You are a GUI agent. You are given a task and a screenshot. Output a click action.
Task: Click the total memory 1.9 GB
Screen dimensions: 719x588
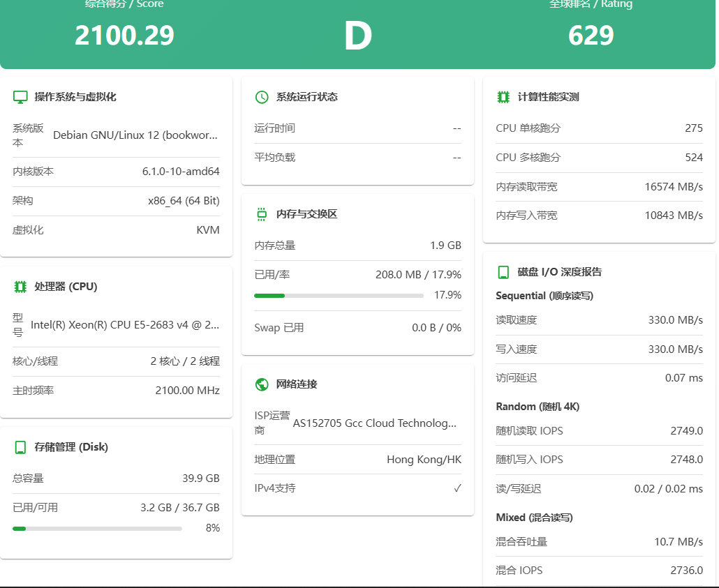[x=445, y=246]
